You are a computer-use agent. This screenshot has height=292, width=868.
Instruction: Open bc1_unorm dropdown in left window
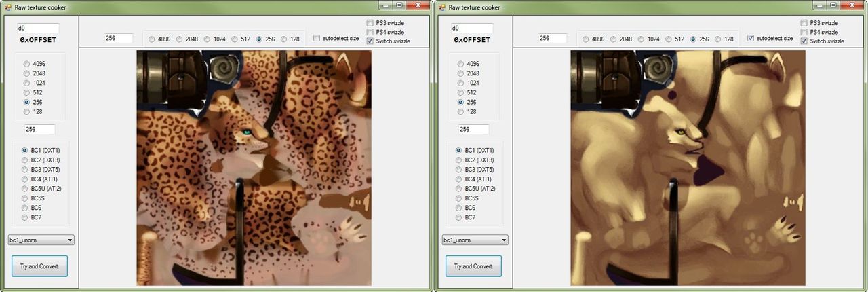click(x=41, y=240)
